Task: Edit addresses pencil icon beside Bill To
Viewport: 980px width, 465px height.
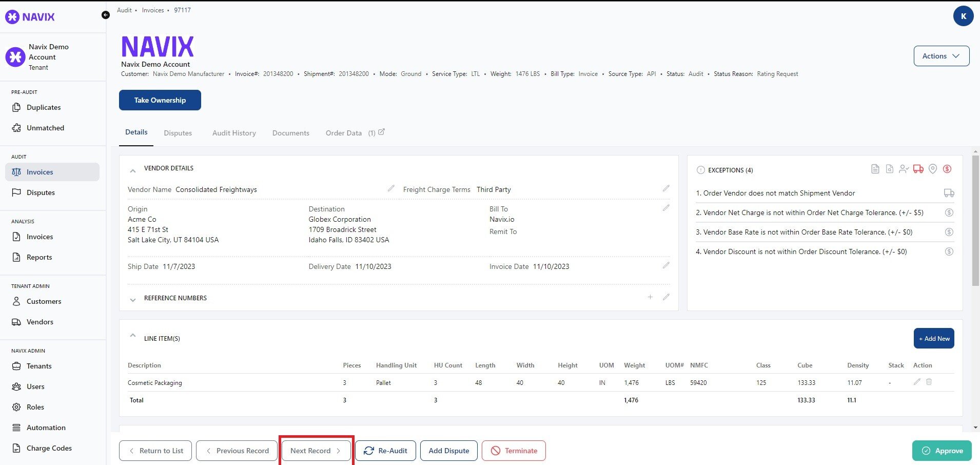Action: [x=666, y=208]
